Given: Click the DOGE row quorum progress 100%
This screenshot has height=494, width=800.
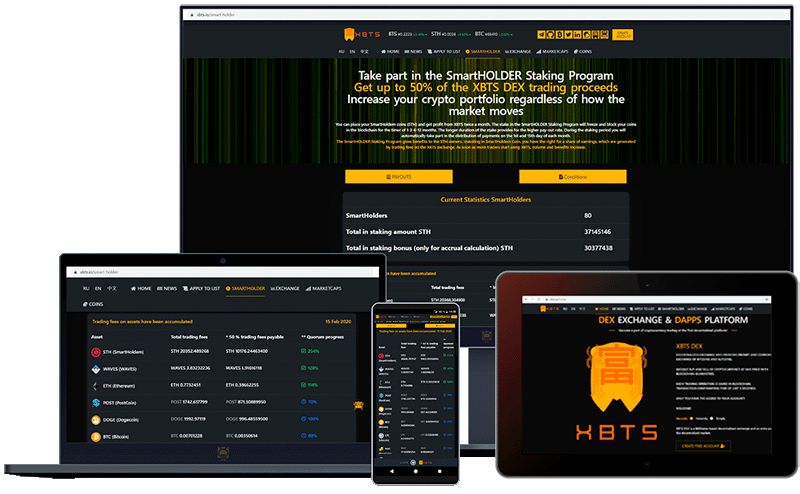Looking at the screenshot, I should [x=310, y=419].
